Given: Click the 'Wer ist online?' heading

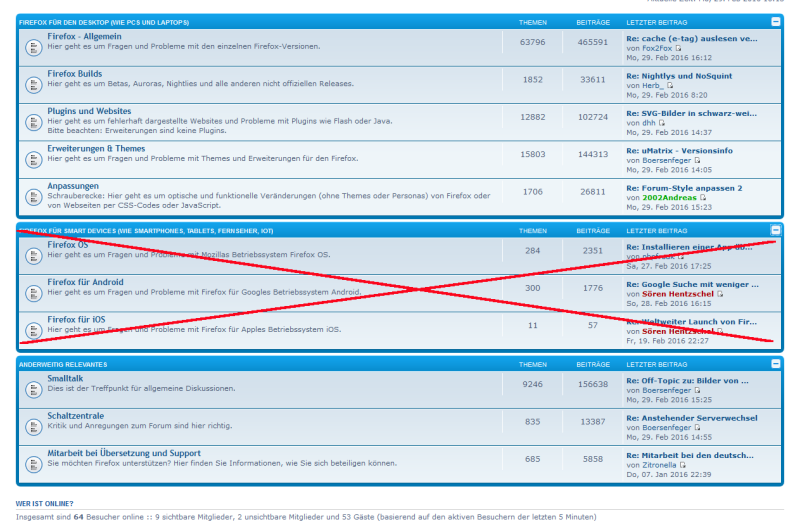Looking at the screenshot, I should tap(44, 504).
